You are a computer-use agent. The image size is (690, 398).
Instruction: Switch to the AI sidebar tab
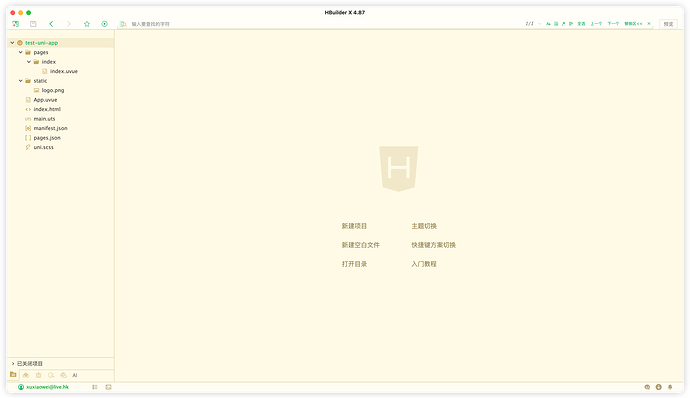pyautogui.click(x=75, y=375)
